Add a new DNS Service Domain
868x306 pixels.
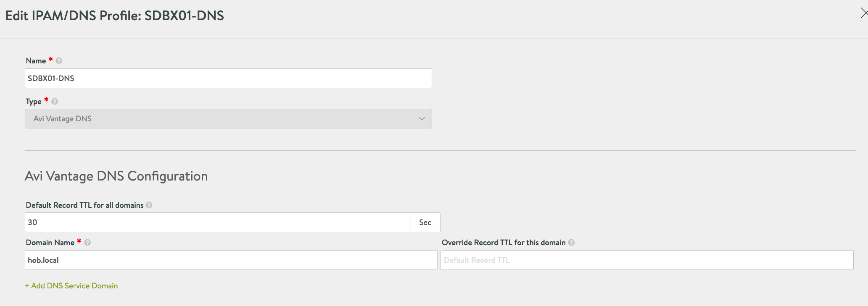pyautogui.click(x=71, y=286)
